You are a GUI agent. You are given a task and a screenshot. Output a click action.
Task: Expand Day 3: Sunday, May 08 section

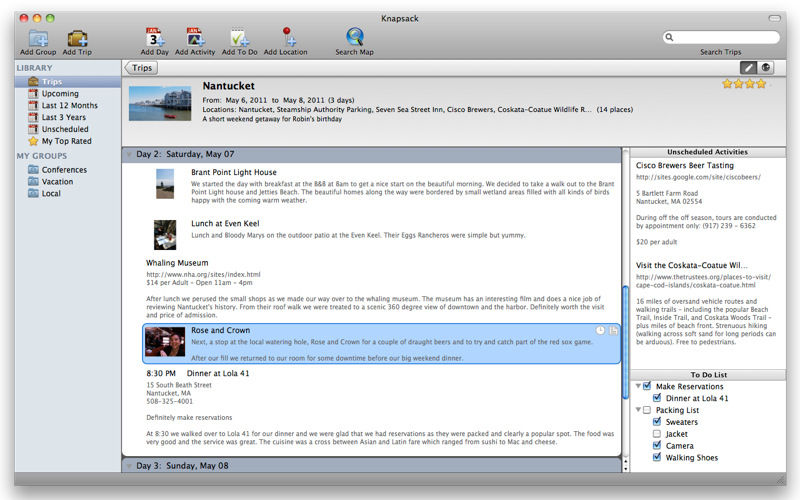tap(129, 466)
